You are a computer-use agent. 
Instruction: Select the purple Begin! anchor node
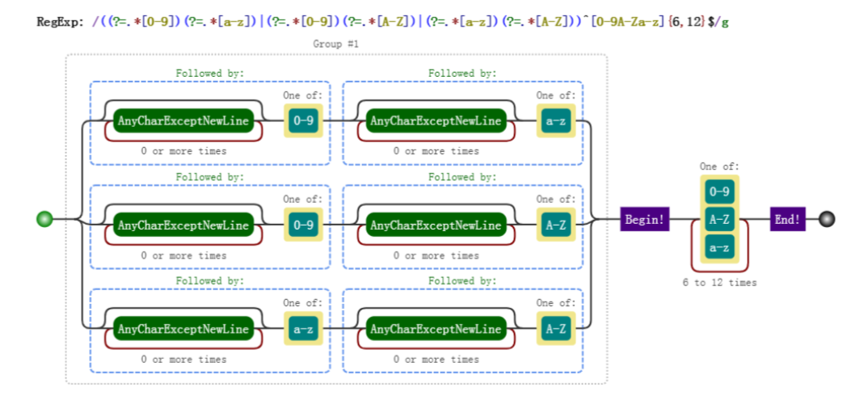(x=645, y=219)
